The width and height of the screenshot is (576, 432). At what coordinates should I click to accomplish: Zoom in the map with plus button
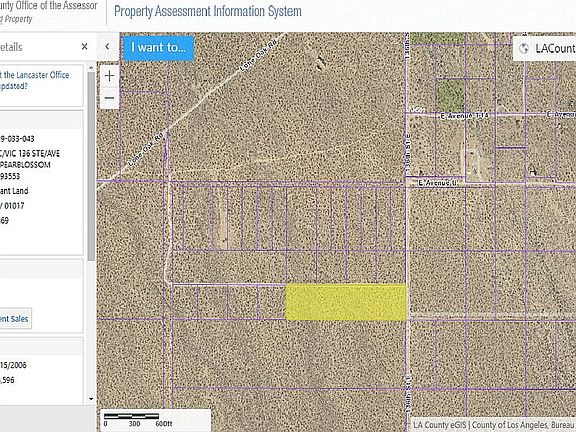click(109, 76)
